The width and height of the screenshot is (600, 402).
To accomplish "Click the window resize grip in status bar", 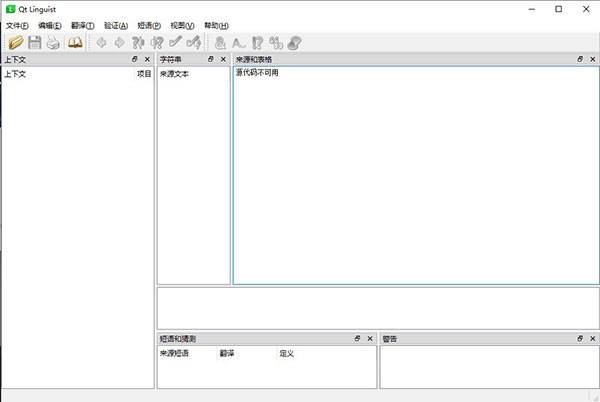I will pyautogui.click(x=595, y=396).
